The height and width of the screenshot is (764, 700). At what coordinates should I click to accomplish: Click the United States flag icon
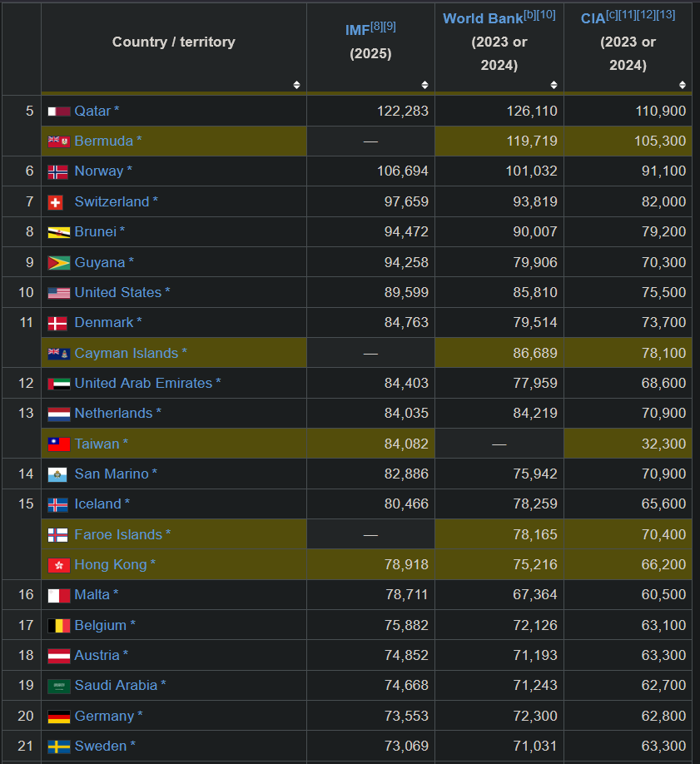[x=59, y=293]
